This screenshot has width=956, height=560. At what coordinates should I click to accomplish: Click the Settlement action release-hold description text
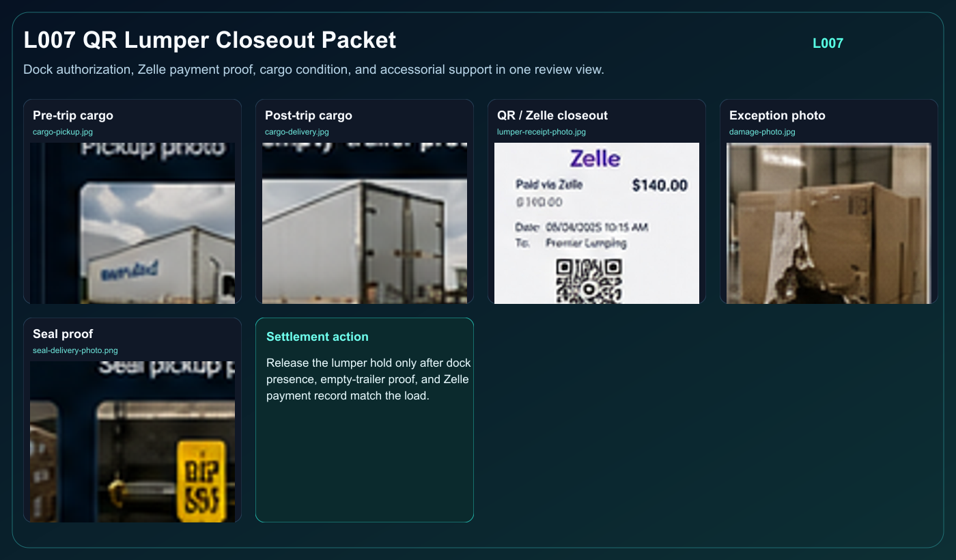[369, 379]
